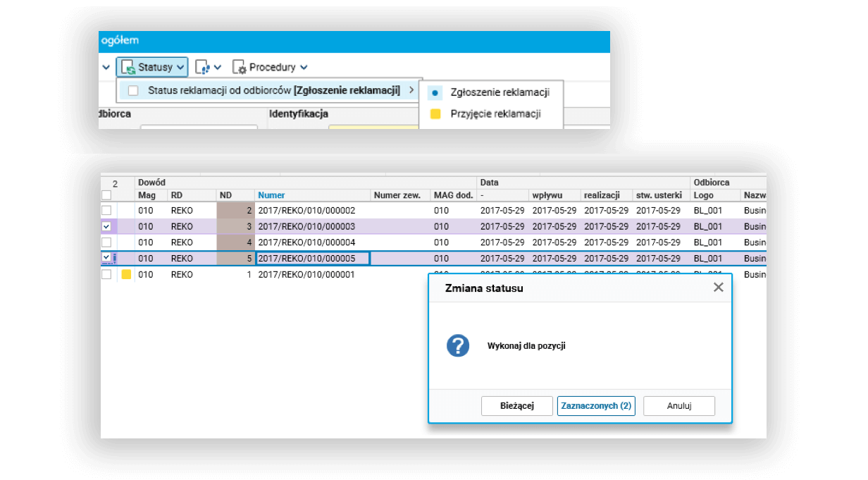Click the stw. usterki date in row 000003

658,226
